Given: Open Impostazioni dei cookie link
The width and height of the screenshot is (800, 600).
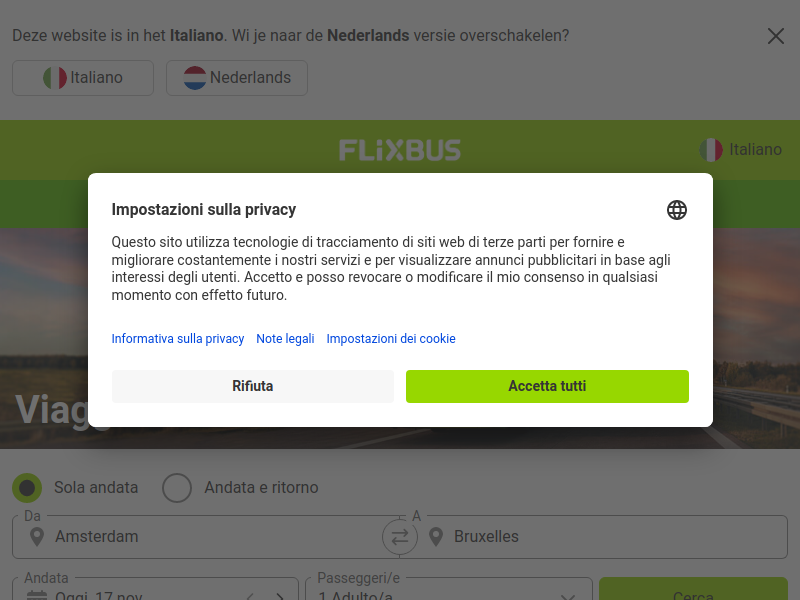Looking at the screenshot, I should (391, 339).
